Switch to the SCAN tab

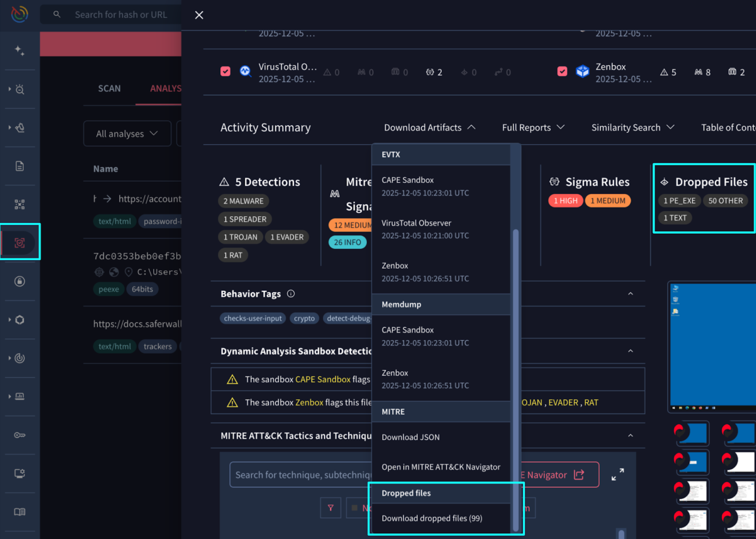[109, 88]
